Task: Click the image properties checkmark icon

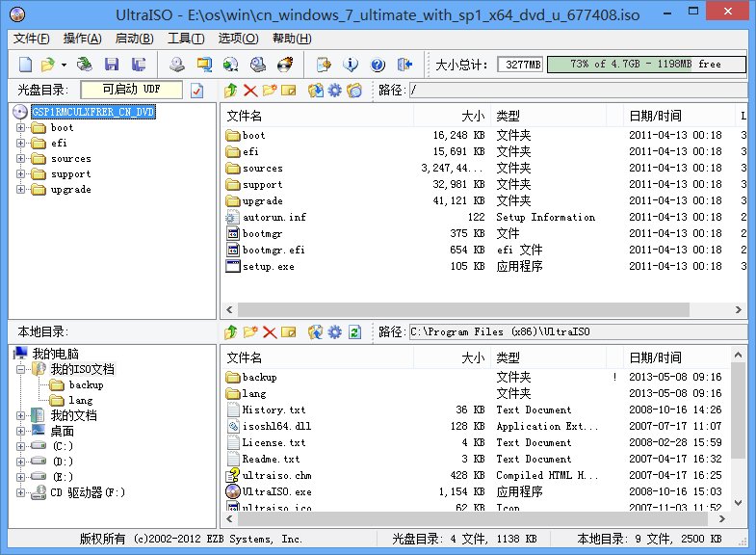Action: click(x=196, y=91)
